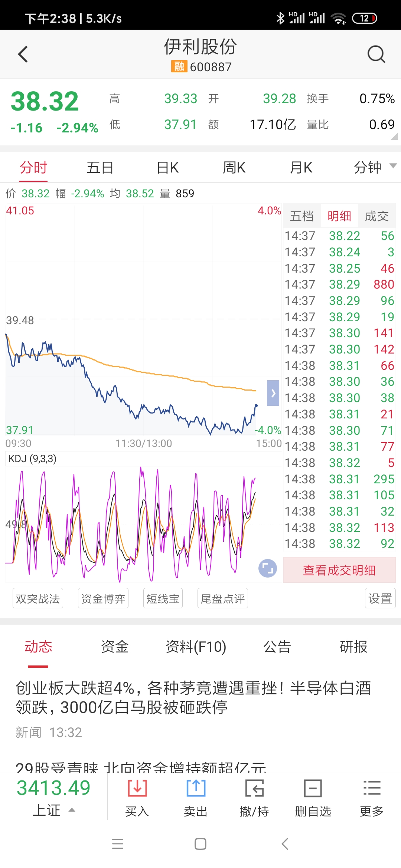Select 资金博弈 indicator button
This screenshot has height=868, width=401.
pos(103,598)
